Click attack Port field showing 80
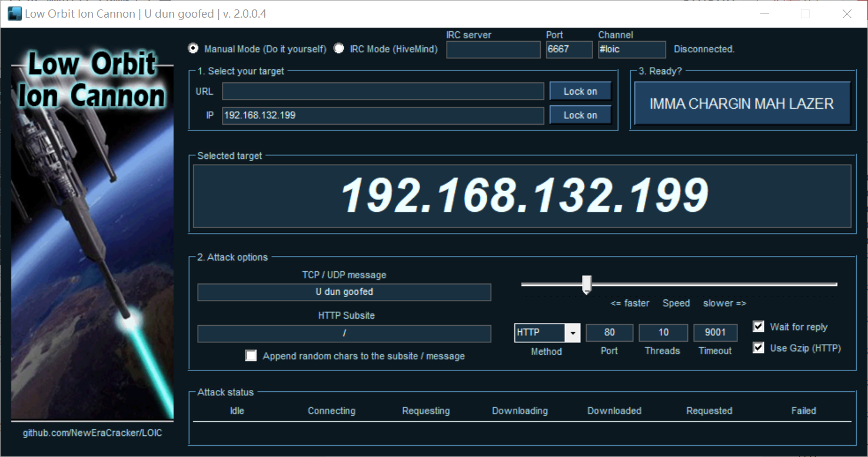868x457 pixels. point(609,333)
